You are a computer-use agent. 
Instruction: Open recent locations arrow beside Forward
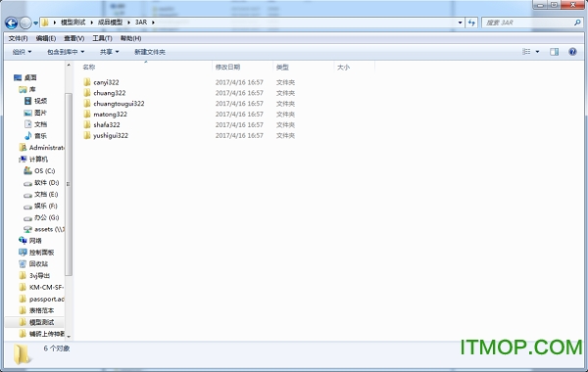pos(35,23)
